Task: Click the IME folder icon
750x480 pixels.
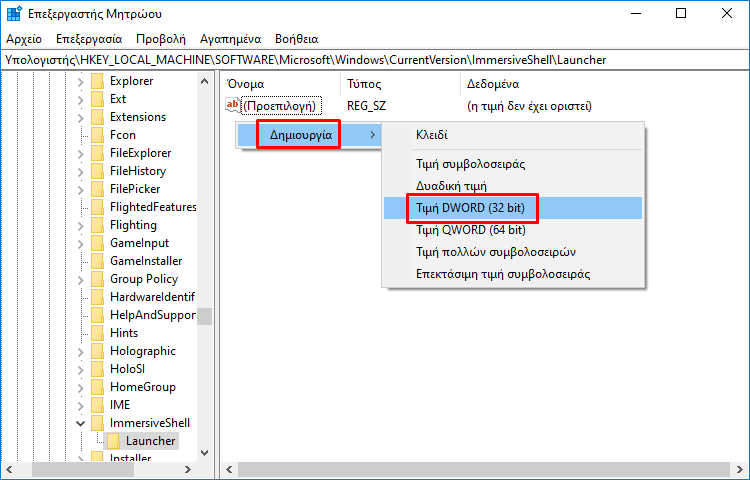Action: 98,405
